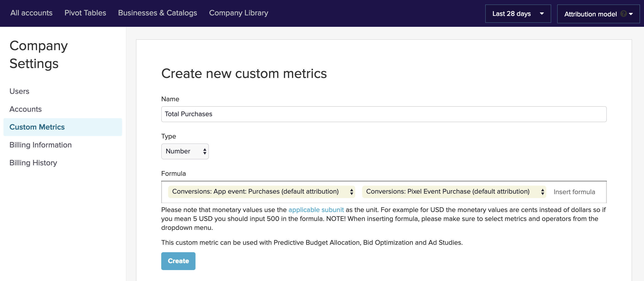Go to All accounts in top navigation
The width and height of the screenshot is (644, 281).
pyautogui.click(x=31, y=13)
